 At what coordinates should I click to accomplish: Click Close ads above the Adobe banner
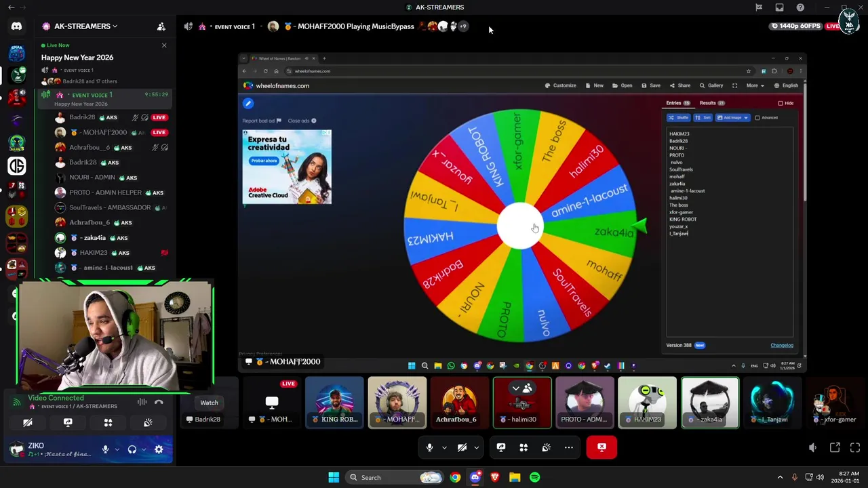point(302,121)
